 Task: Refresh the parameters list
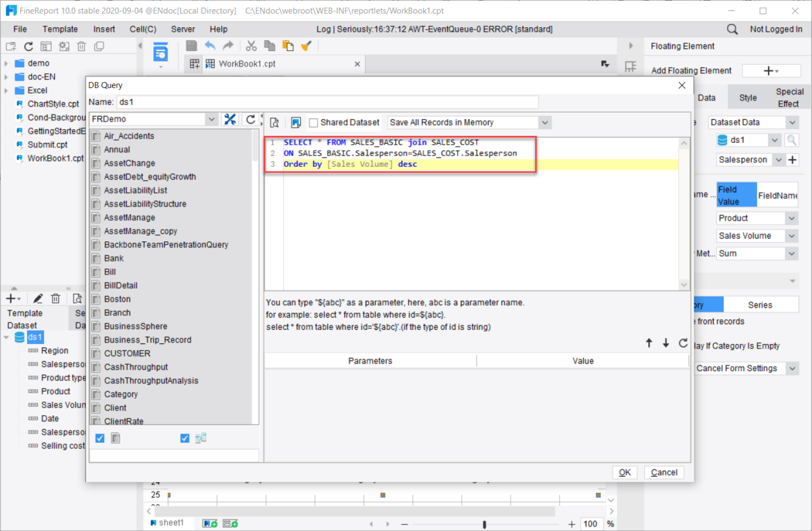click(683, 343)
